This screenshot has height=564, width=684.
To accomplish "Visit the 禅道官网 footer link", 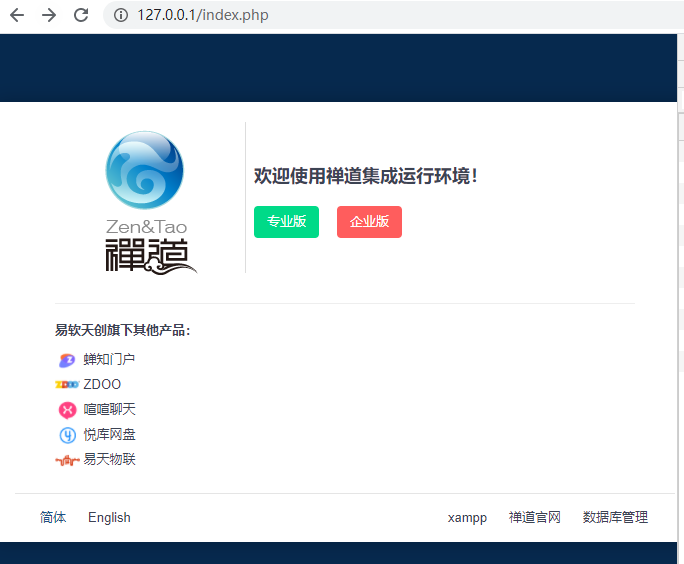I will point(534,517).
